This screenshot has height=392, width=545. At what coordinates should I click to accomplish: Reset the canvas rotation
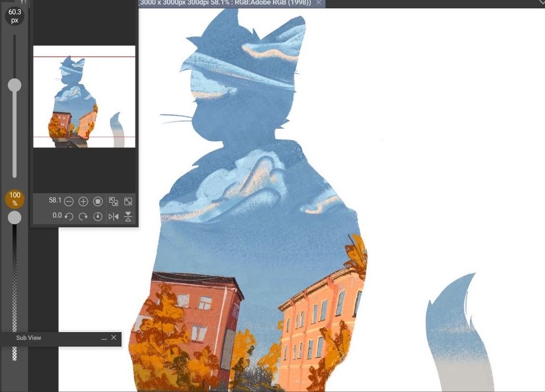click(98, 217)
